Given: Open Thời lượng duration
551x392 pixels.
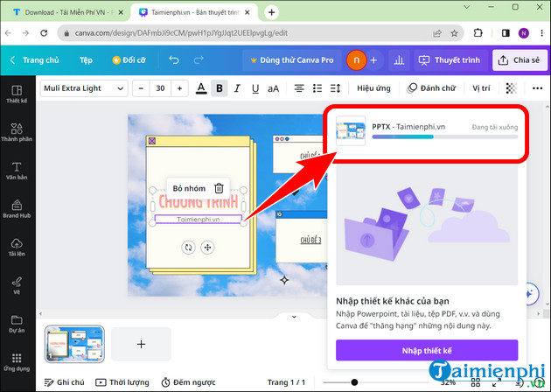Looking at the screenshot, I should click(122, 382).
